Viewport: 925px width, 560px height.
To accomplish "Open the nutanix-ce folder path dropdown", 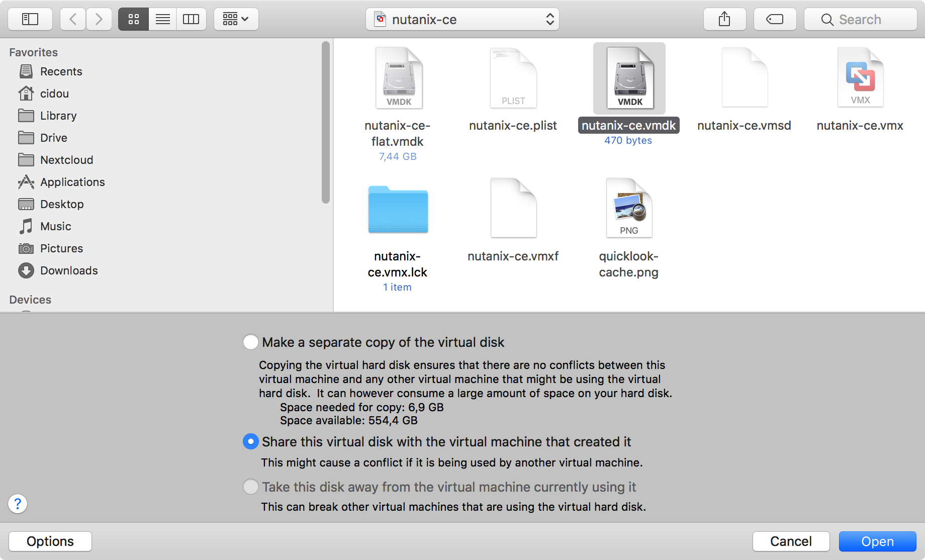I will coord(462,20).
